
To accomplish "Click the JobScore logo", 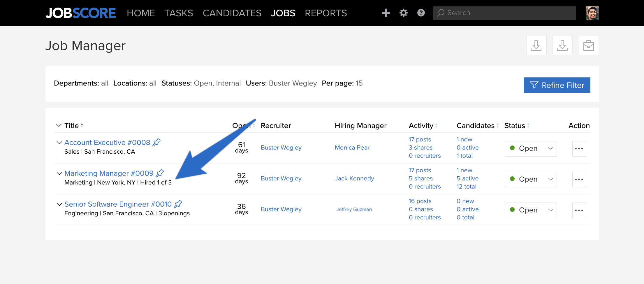I will [81, 13].
